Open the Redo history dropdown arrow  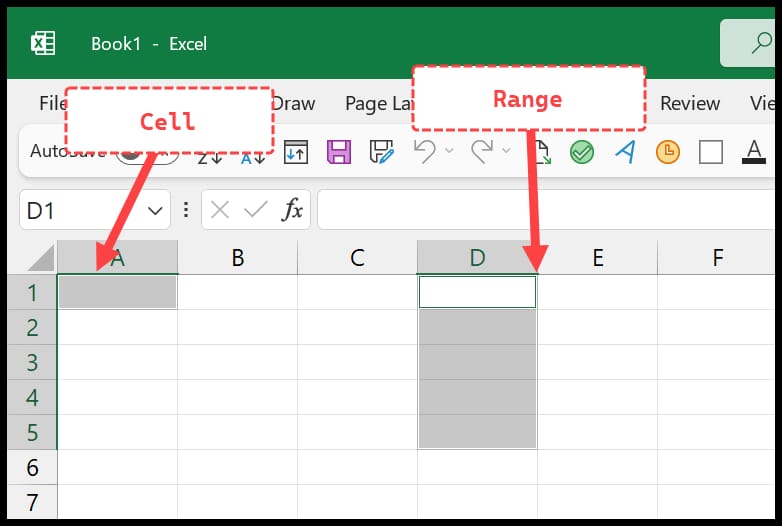click(506, 152)
